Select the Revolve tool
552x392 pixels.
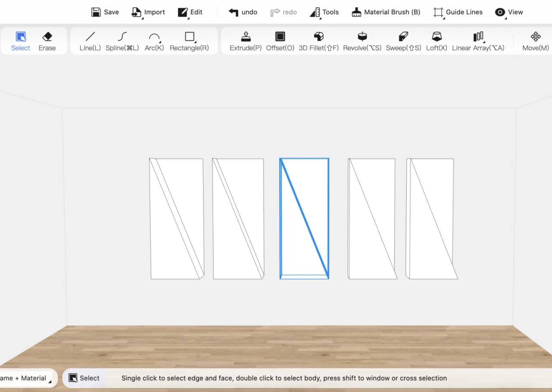pos(362,37)
